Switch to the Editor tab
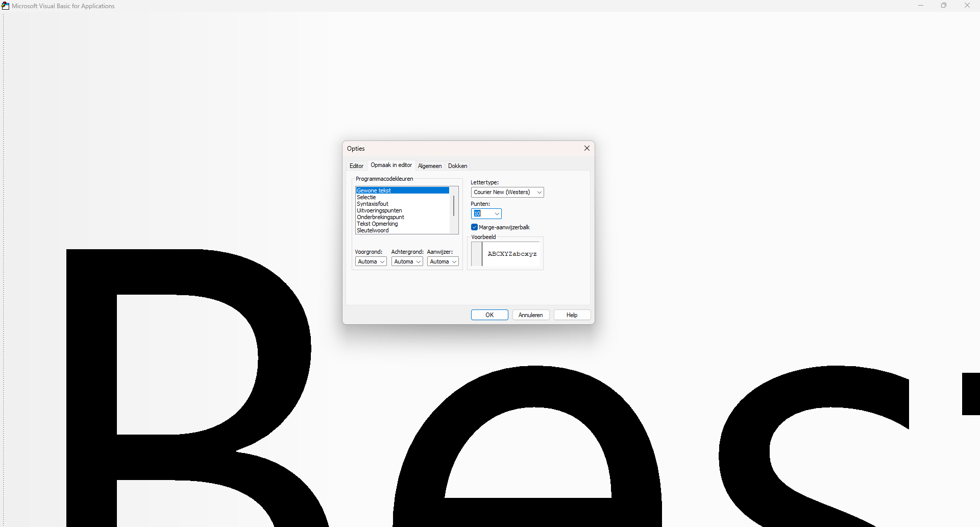The image size is (980, 527). [x=356, y=166]
